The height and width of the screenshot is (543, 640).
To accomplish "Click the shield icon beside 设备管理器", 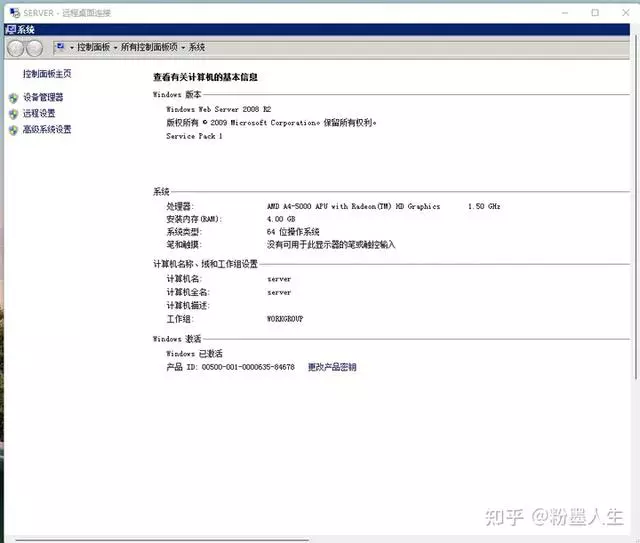I will (x=13, y=98).
